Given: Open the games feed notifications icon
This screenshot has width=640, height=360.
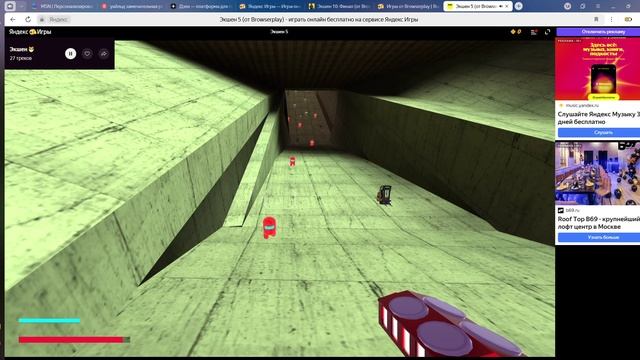Looking at the screenshot, I should [534, 32].
